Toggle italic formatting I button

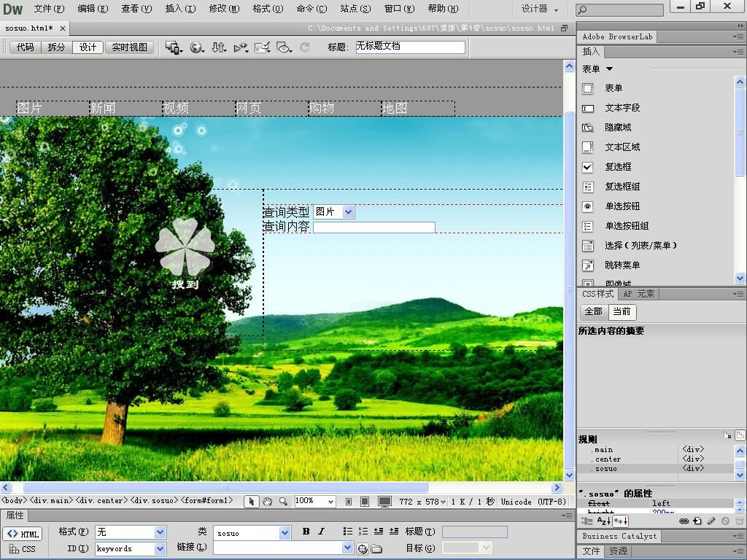(321, 532)
